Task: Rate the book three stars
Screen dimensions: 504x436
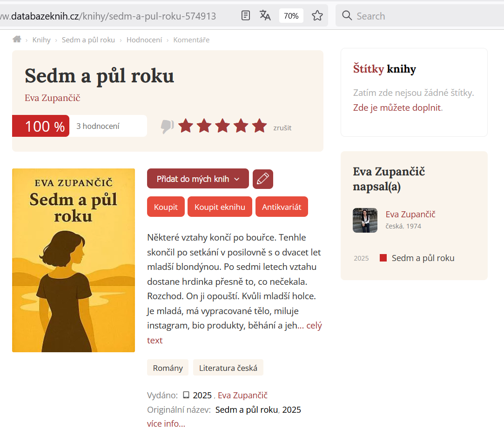Action: click(x=222, y=126)
